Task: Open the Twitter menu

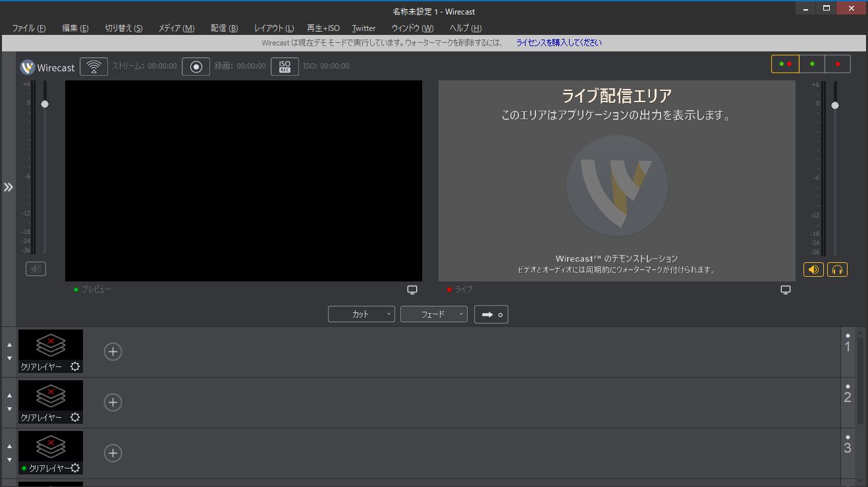Action: [x=364, y=28]
